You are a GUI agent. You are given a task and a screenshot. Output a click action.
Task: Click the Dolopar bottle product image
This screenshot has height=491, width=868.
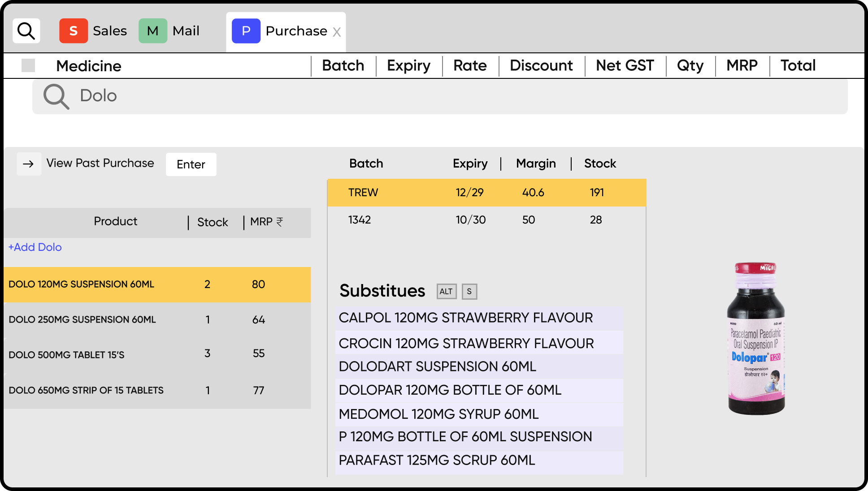756,339
